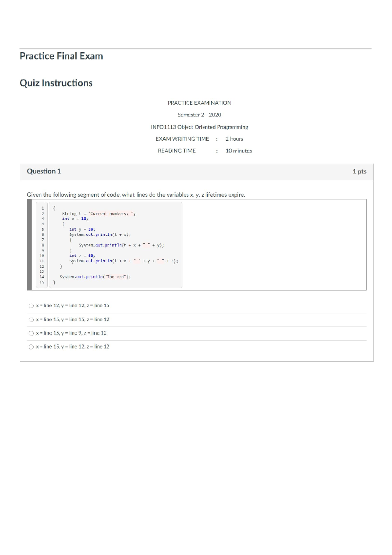Select answer 'x = line 12, y = line 12, z = line 15'
Screen dimensions: 392x555
point(31,306)
